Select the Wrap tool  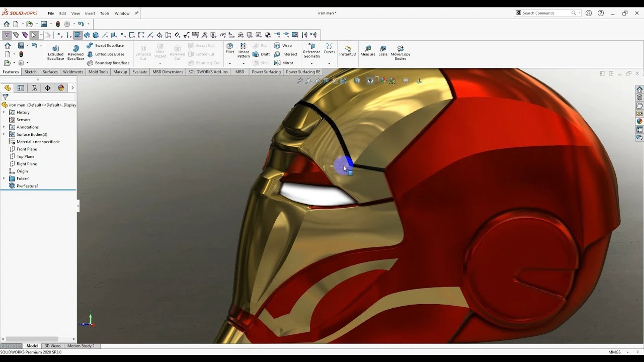pos(283,45)
